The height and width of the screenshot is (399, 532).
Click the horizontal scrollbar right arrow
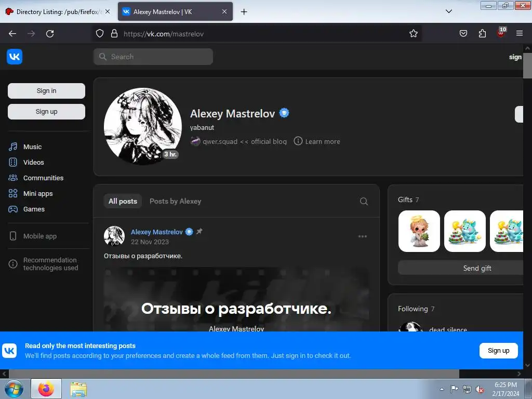click(519, 374)
